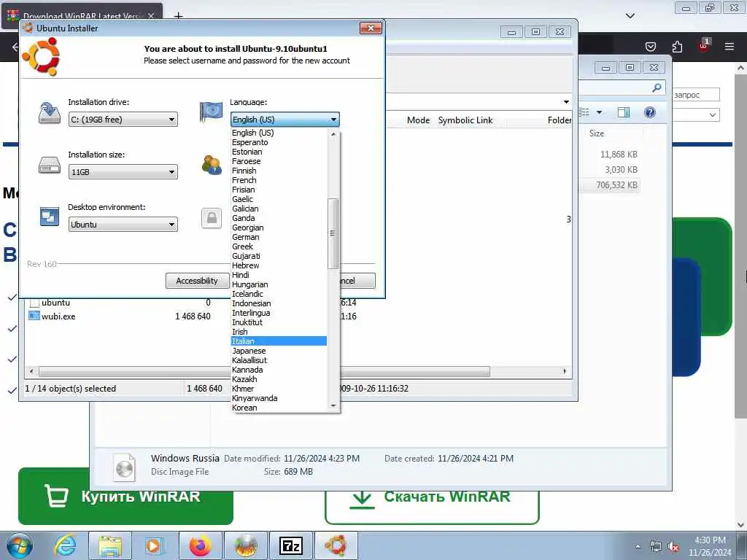The width and height of the screenshot is (747, 560).
Task: Choose French from the language list
Action: (x=244, y=180)
